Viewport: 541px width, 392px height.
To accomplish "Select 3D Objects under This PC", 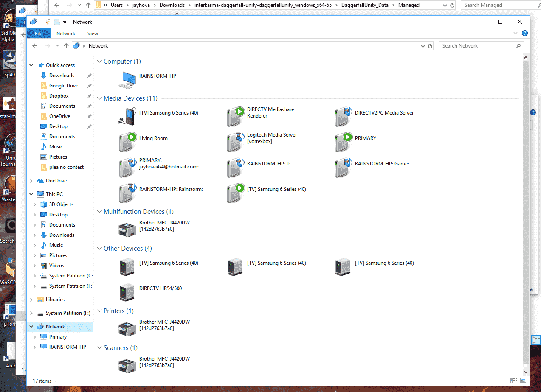I will point(61,204).
